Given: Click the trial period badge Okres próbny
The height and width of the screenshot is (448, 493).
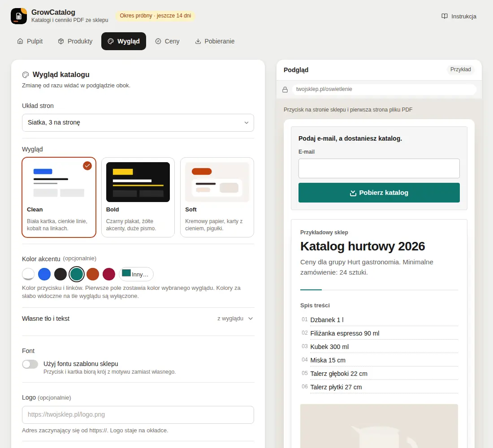Looking at the screenshot, I should [156, 16].
